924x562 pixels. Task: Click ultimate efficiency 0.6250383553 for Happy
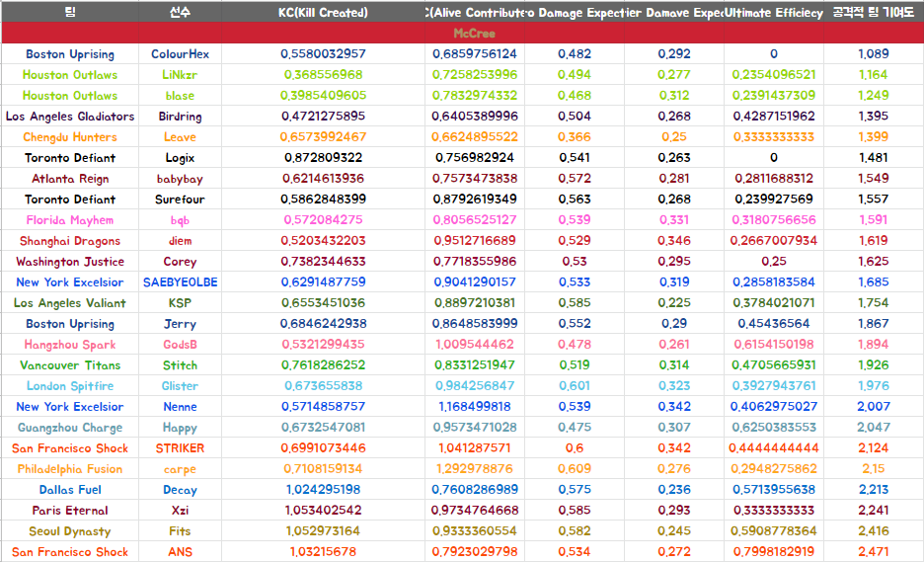[774, 427]
